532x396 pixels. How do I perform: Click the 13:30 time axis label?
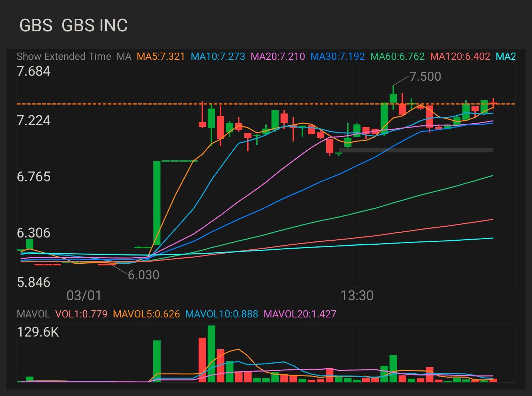[357, 295]
